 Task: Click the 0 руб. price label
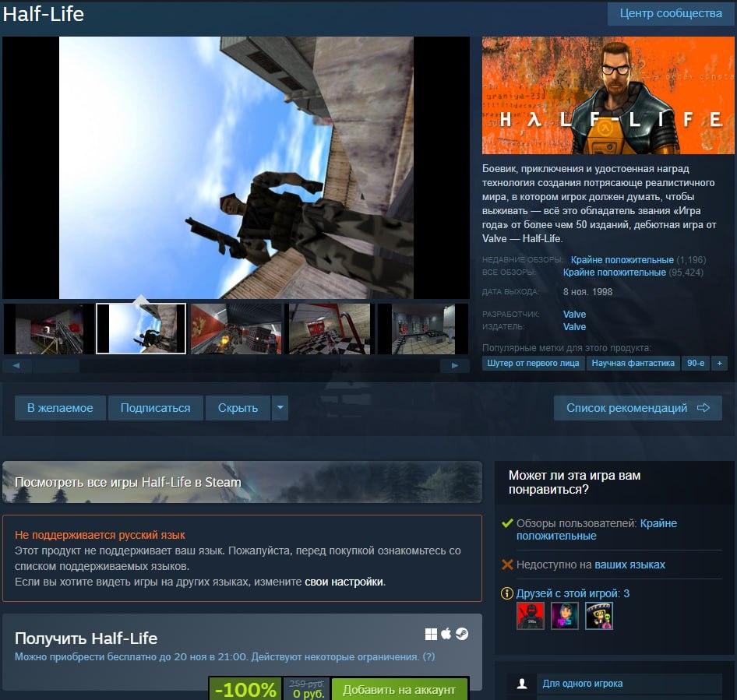pyautogui.click(x=309, y=694)
